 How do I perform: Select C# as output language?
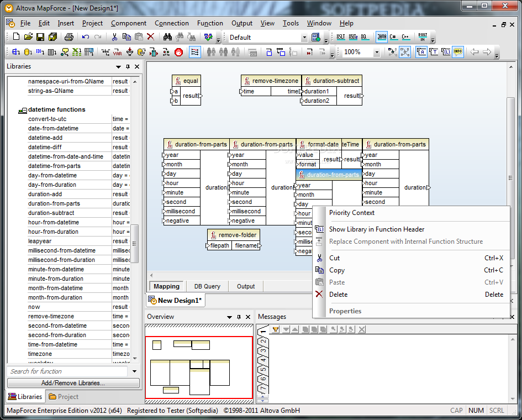click(x=393, y=37)
